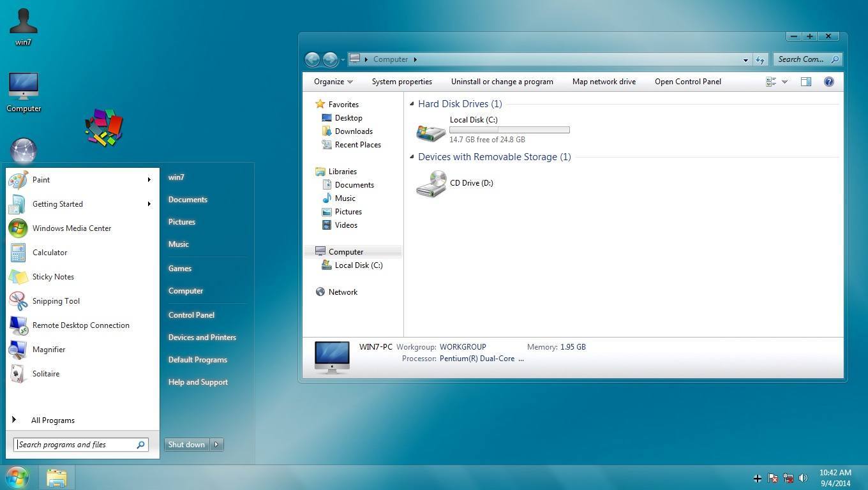
Task: Open Pictures from Start menu right pane
Action: click(x=182, y=222)
